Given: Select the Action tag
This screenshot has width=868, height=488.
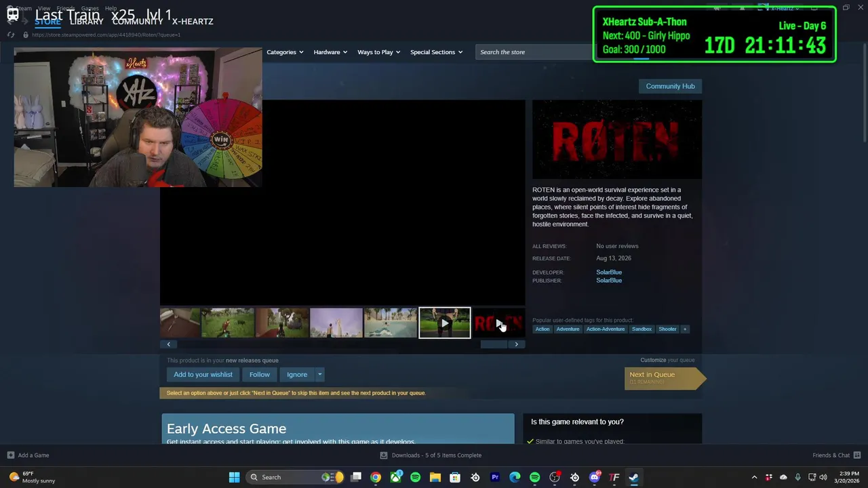Looking at the screenshot, I should (542, 329).
